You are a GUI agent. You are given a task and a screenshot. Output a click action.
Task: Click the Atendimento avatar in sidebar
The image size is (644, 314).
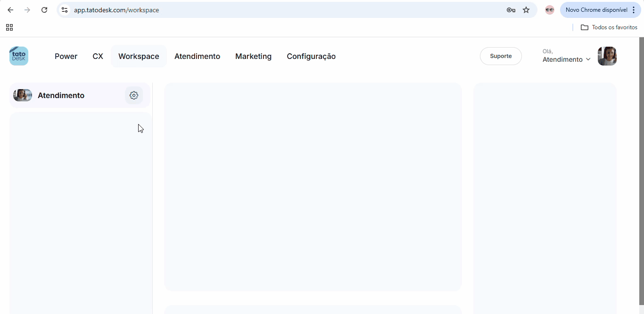(23, 95)
